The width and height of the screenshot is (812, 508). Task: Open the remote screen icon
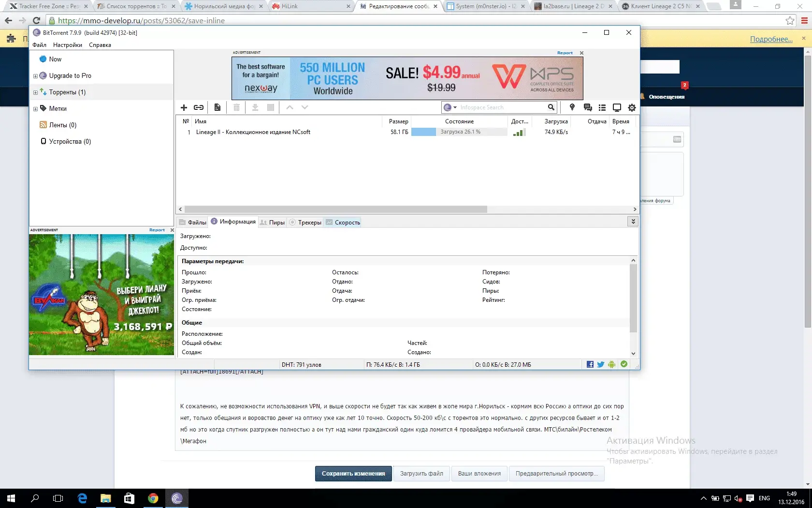(x=617, y=107)
